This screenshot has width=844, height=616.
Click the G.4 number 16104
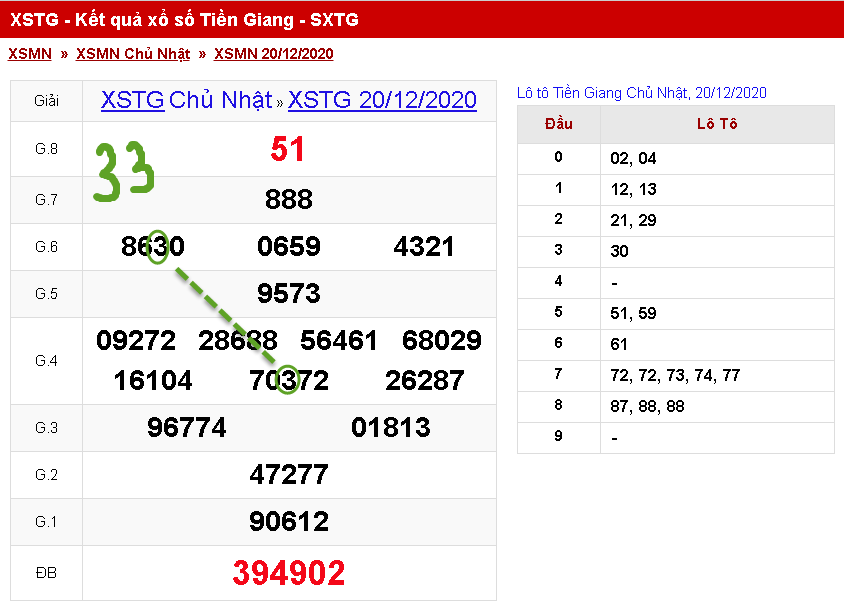click(153, 381)
